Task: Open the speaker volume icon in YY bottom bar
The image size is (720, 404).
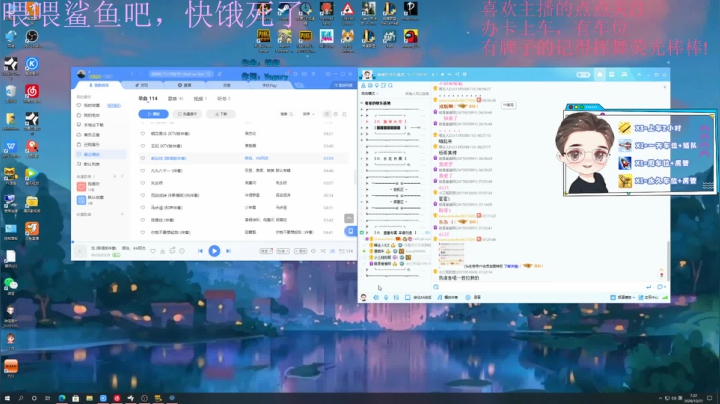Action: point(376,297)
